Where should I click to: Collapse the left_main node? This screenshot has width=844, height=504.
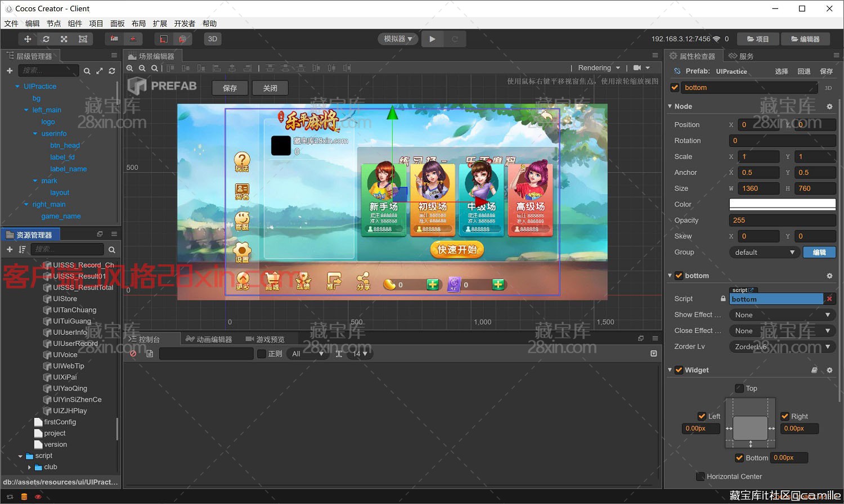coord(26,110)
